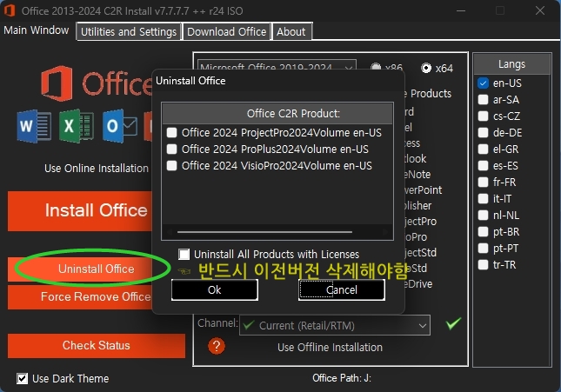Image resolution: width=561 pixels, height=392 pixels.
Task: Switch to the Download Office tab
Action: (226, 31)
